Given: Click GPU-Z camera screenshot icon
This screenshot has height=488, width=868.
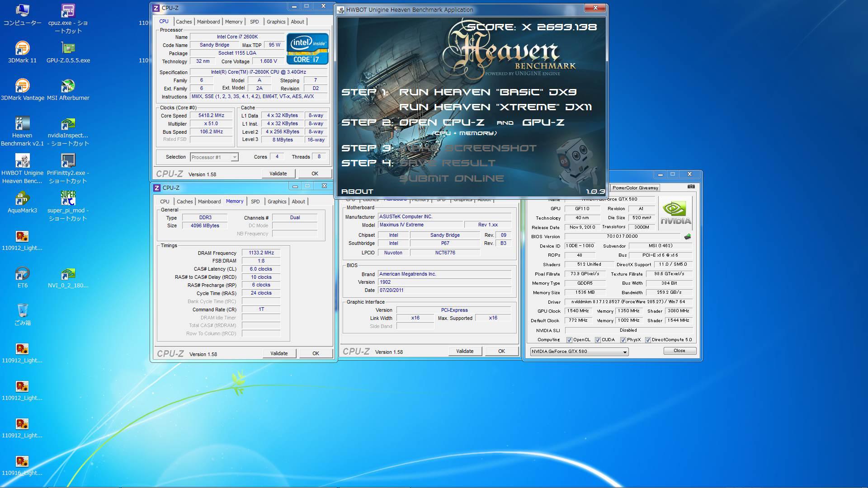Looking at the screenshot, I should [x=691, y=187].
